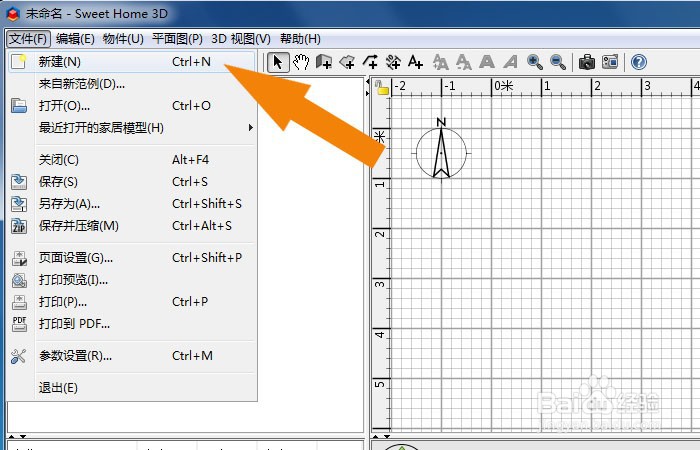700x450 pixels.
Task: Select the arrow selection tool
Action: click(278, 62)
